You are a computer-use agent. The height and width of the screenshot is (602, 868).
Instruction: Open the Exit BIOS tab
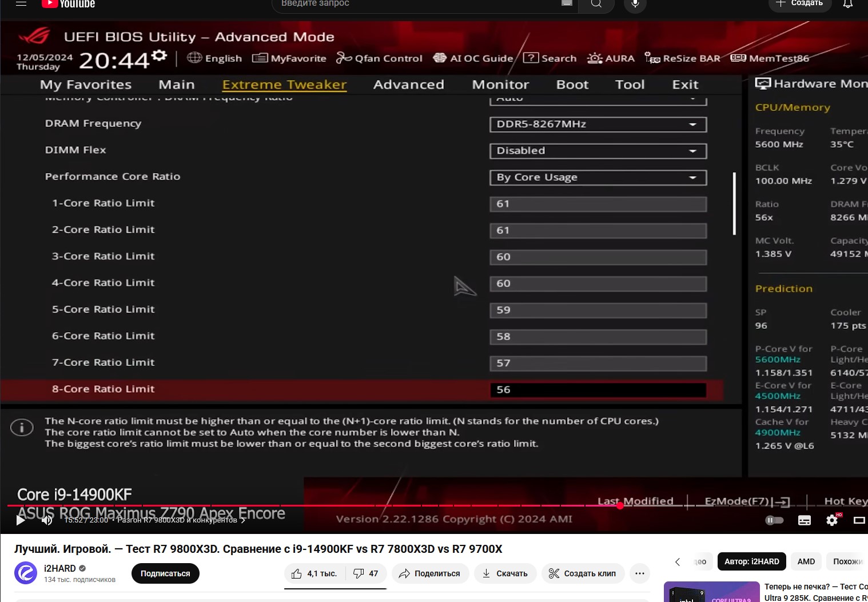686,85
